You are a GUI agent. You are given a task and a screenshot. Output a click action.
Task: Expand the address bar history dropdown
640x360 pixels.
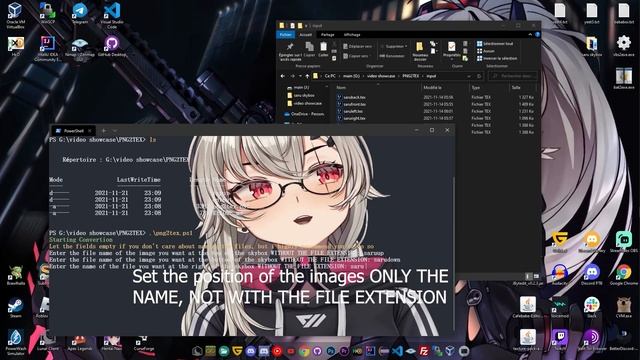469,76
